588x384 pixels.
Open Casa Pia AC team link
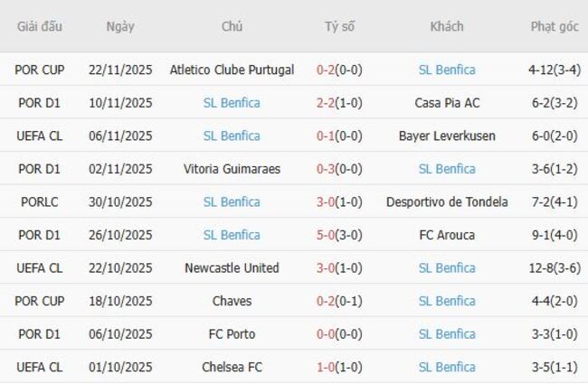point(447,103)
